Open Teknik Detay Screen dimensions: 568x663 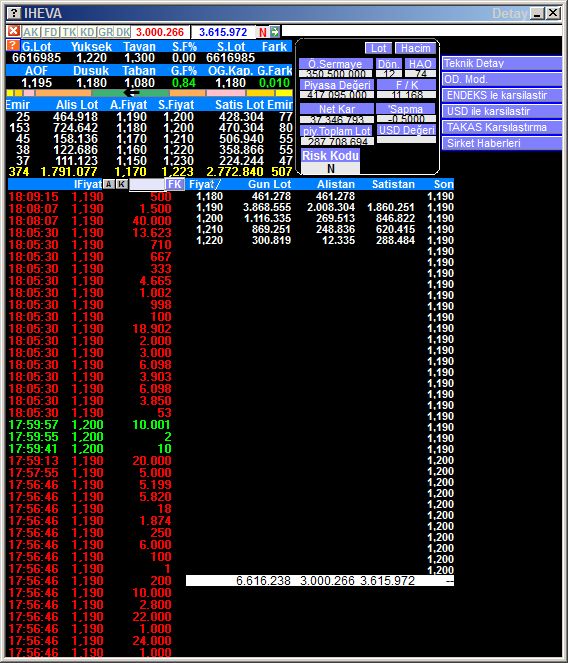pos(502,63)
